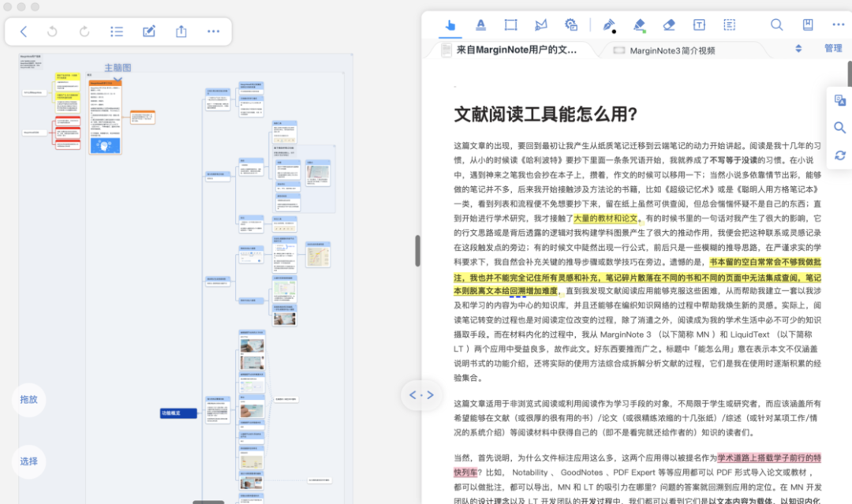
Task: Toggle the 拖放 drag mode button
Action: 29,399
